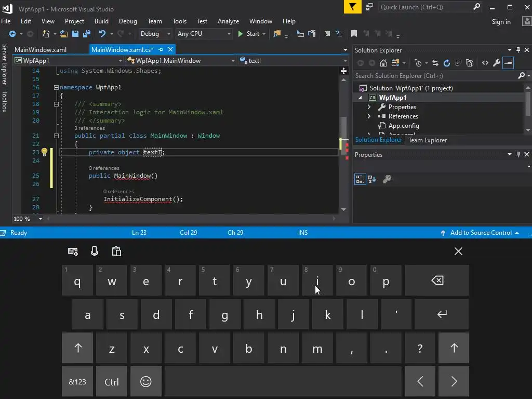Viewport: 532px width, 399px height.
Task: Switch to the MainWindow.xaml tab
Action: point(41,49)
